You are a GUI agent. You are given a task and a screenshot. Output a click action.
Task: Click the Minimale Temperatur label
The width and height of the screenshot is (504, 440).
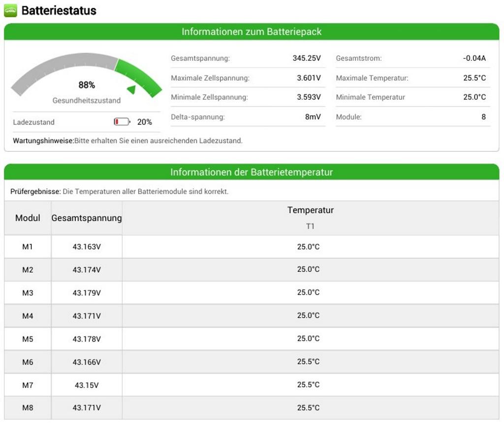tap(370, 97)
